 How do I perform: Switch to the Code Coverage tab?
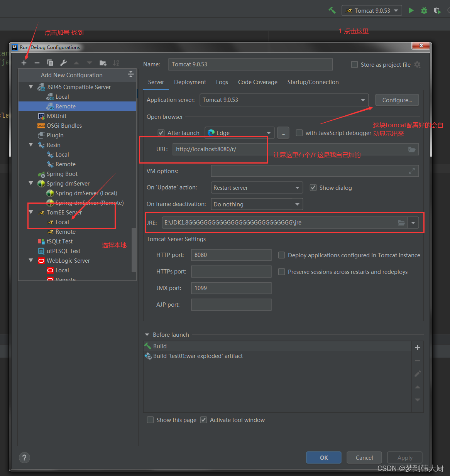pos(257,82)
